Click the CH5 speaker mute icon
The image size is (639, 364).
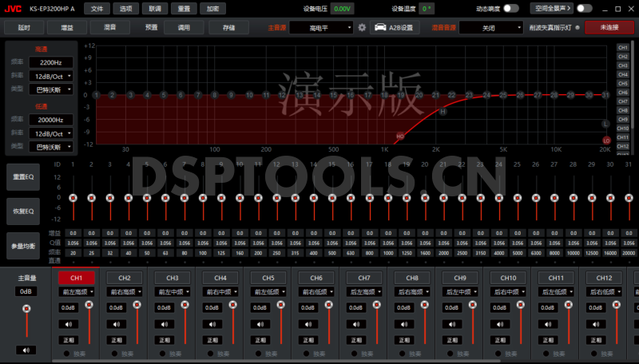point(260,323)
